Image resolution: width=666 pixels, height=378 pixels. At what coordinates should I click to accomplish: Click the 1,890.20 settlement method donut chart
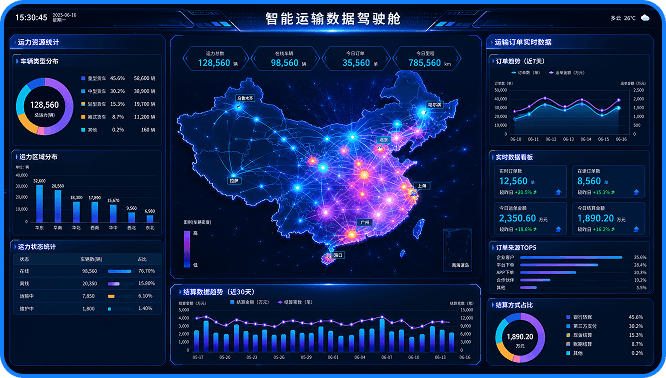[520, 338]
